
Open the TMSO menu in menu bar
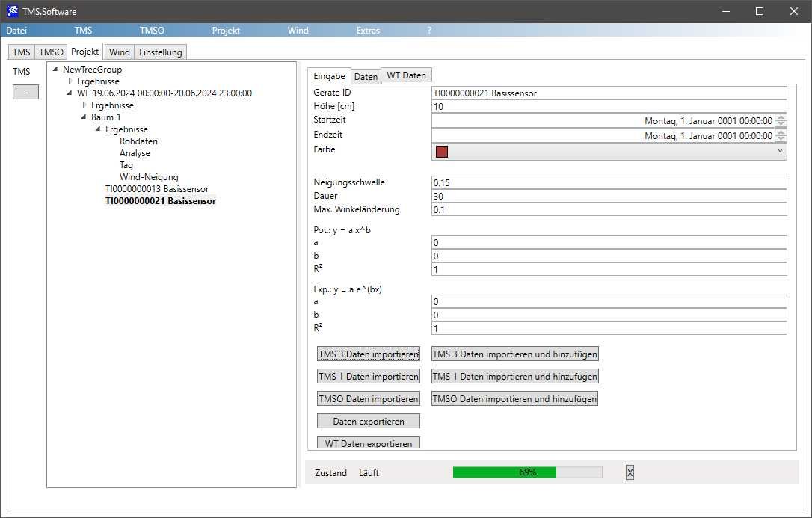152,31
